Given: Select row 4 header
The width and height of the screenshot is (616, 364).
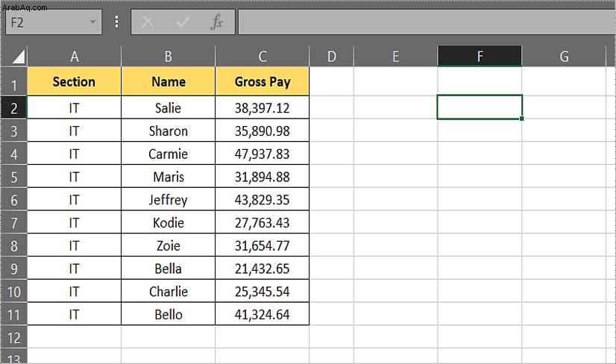Looking at the screenshot, I should 13,154.
